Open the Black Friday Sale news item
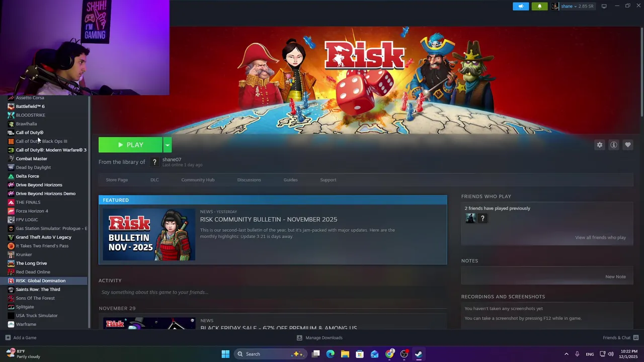The height and width of the screenshot is (362, 644). click(278, 327)
